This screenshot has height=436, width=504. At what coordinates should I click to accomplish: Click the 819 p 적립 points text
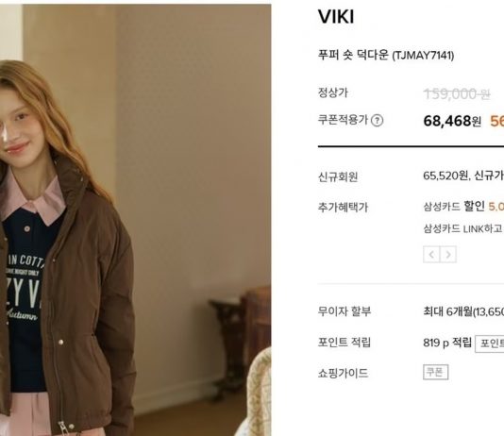(447, 343)
